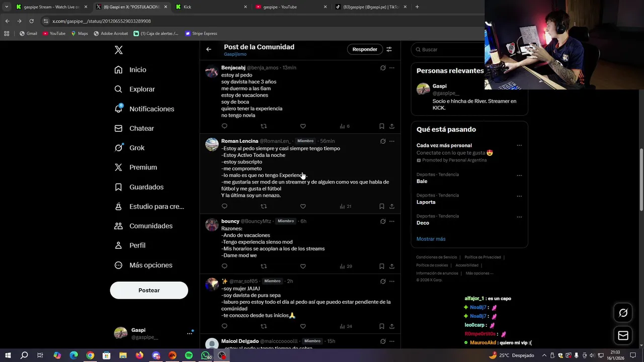Reload the page
This screenshot has width=644, height=362.
coord(31,21)
